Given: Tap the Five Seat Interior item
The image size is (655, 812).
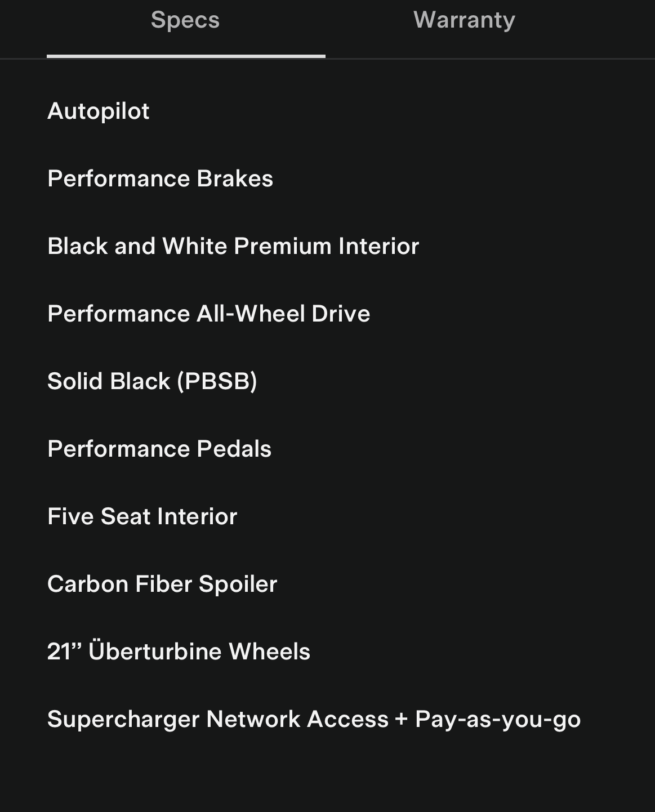Looking at the screenshot, I should (x=142, y=516).
